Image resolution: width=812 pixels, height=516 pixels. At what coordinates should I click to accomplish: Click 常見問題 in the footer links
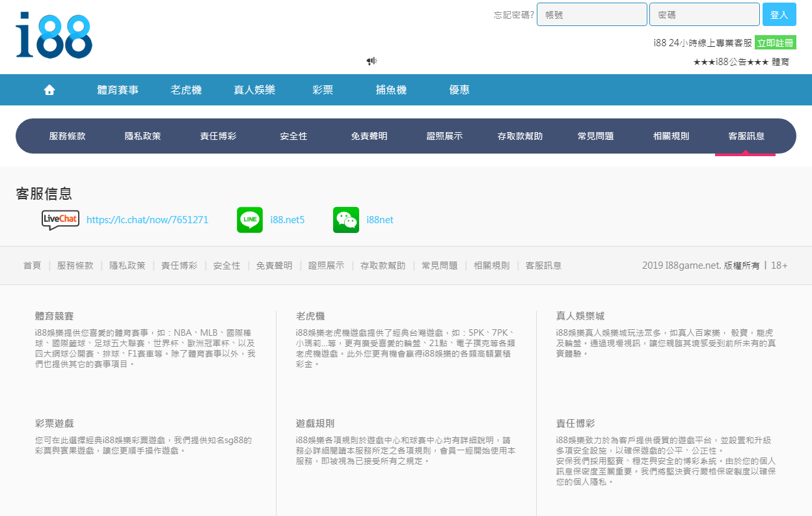click(439, 265)
